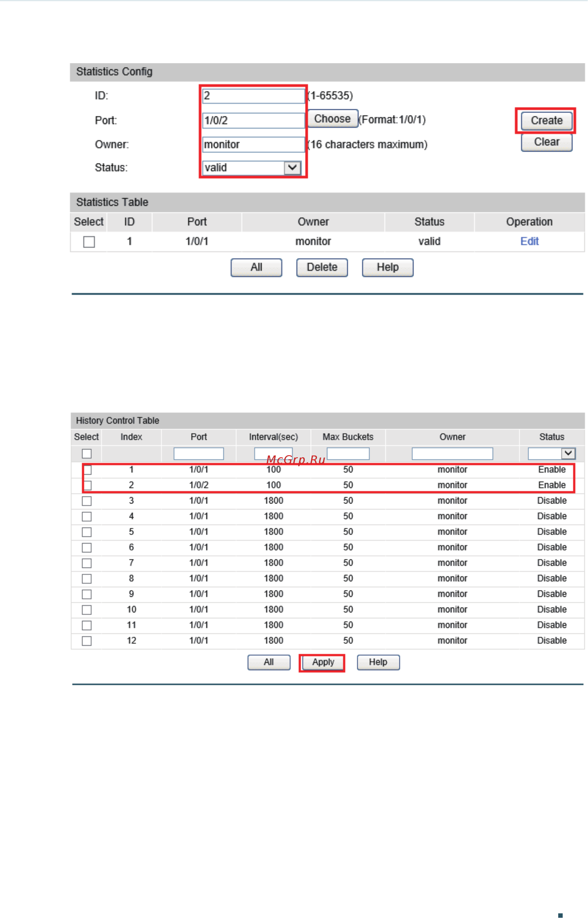Toggle the select-all checkbox in History Control header

[x=87, y=454]
